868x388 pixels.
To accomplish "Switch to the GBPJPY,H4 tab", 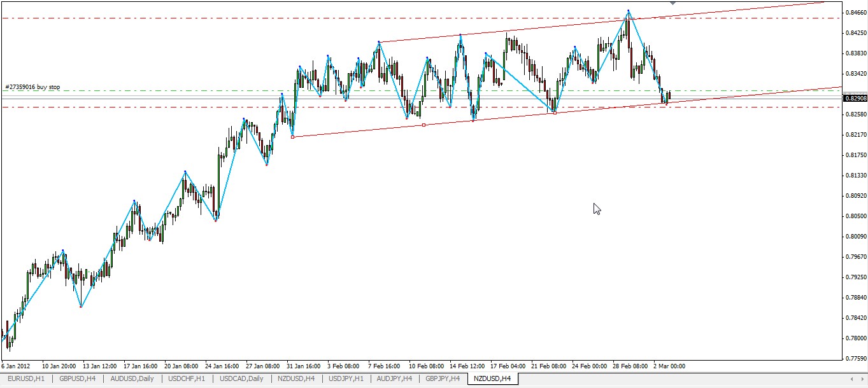I will (443, 379).
